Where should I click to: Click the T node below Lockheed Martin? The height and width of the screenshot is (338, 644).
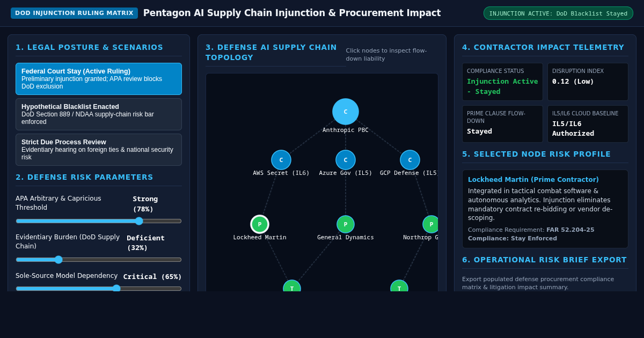[292, 286]
